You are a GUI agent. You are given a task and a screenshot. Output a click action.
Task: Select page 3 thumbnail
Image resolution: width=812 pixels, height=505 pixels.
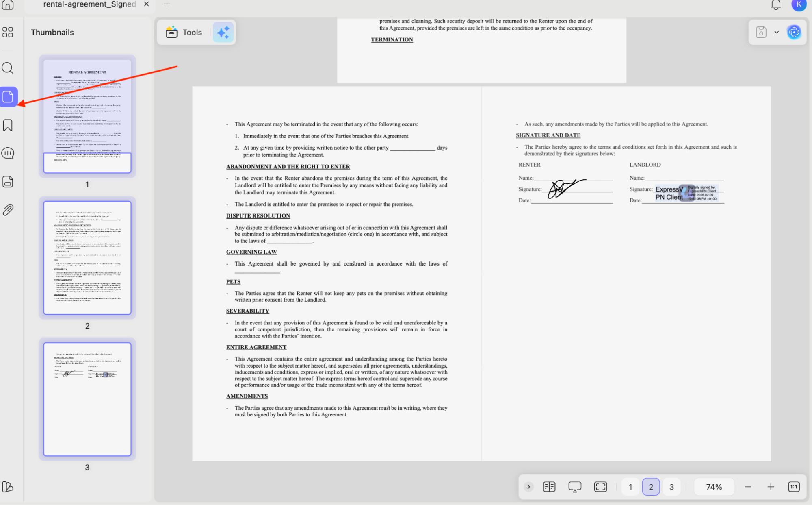[87, 399]
